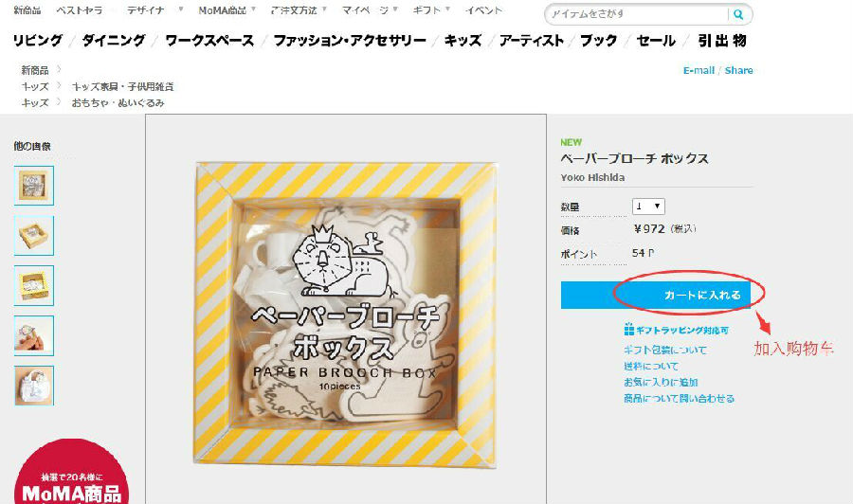This screenshot has width=853, height=504.
Task: Select the first product thumbnail
Action: [34, 186]
